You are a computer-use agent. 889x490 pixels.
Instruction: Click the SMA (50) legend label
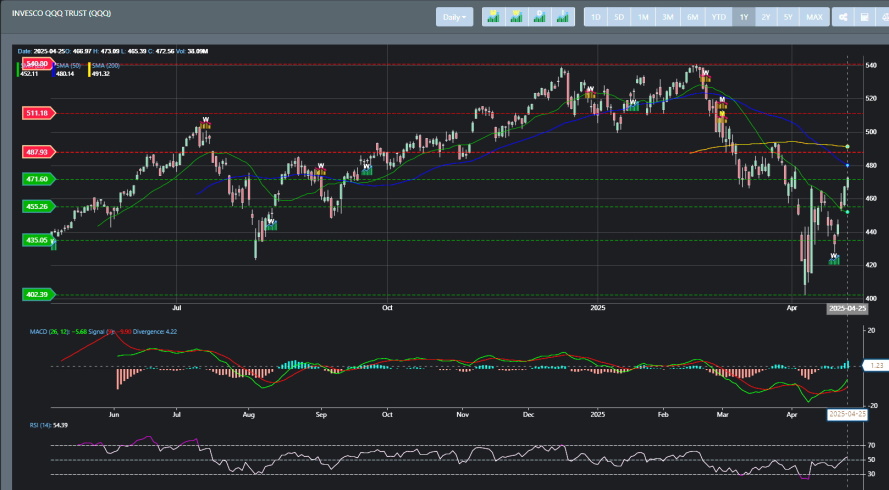68,66
